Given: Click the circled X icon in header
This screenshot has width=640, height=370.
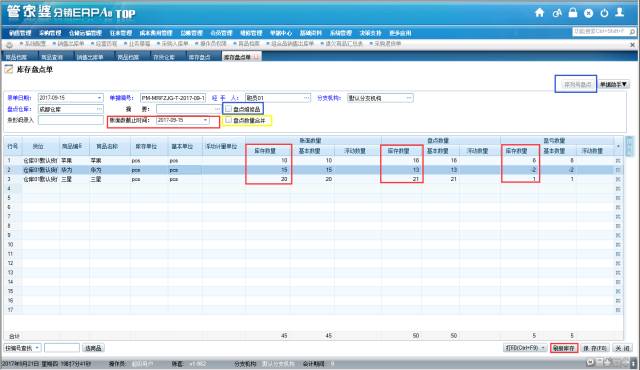Looking at the screenshot, I should tap(588, 13).
